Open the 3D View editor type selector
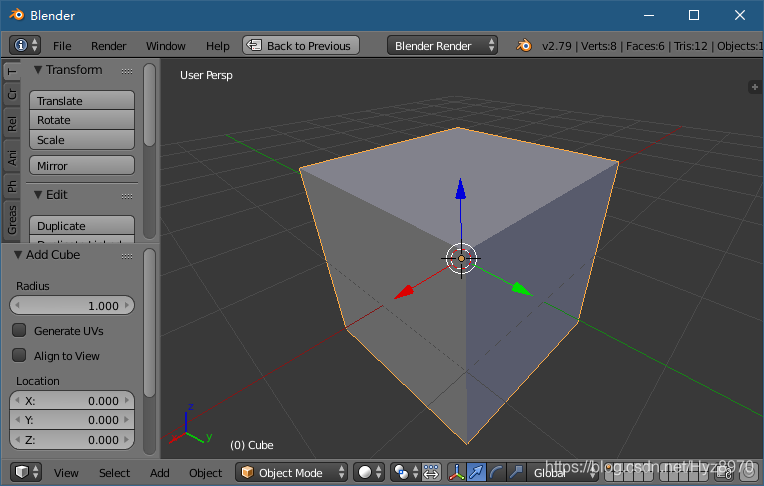 (x=26, y=472)
